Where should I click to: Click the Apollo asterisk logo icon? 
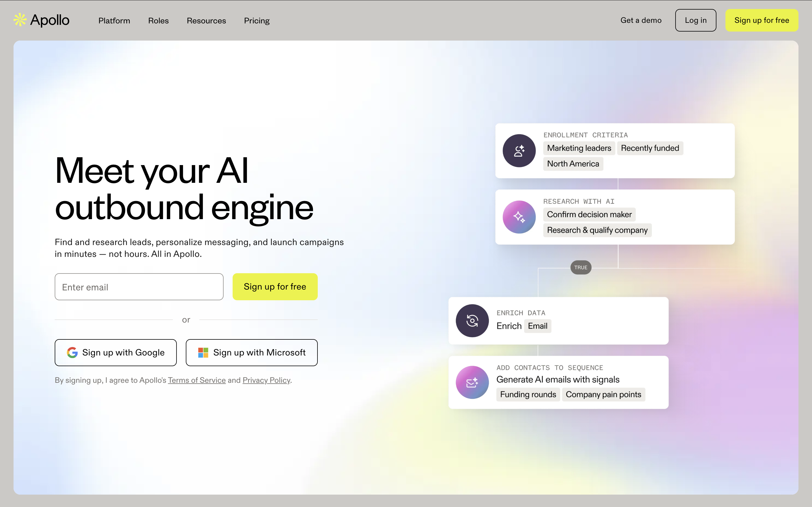20,20
